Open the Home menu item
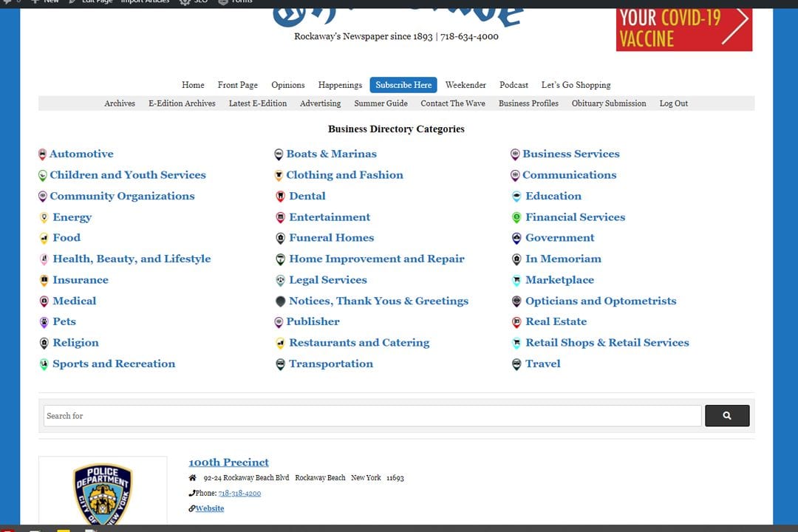Image resolution: width=798 pixels, height=532 pixels. pos(193,85)
